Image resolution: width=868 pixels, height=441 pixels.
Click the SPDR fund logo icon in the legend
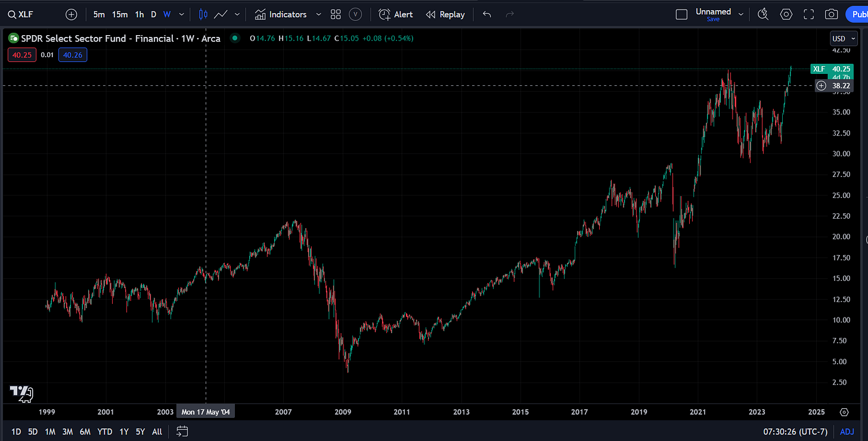[13, 38]
